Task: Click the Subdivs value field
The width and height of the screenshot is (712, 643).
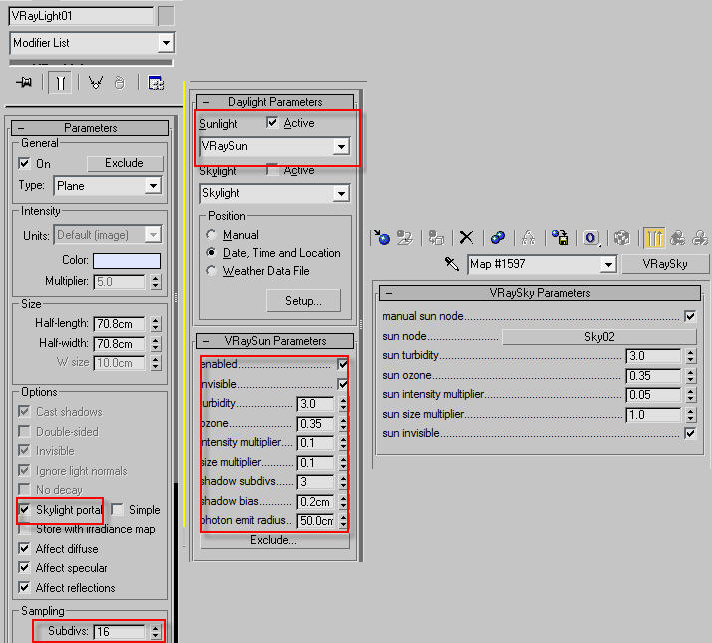Action: coord(119,632)
